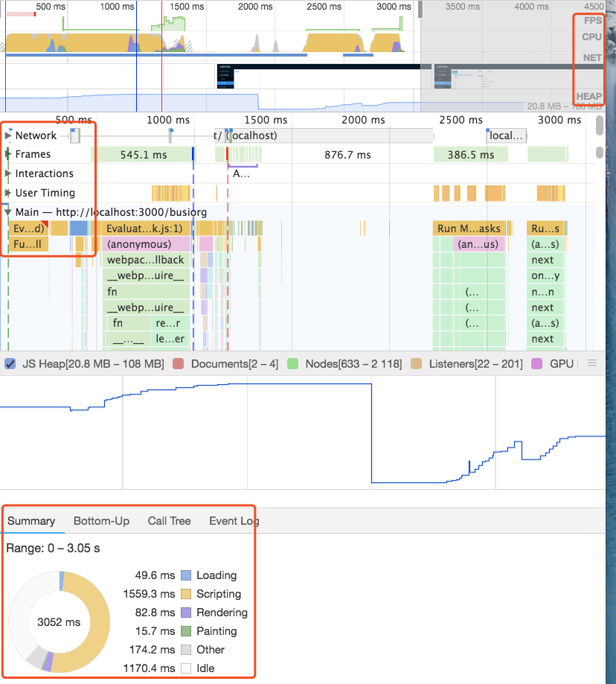Toggle the Nodes counter swatch
Screen dimensions: 616x684
point(292,364)
